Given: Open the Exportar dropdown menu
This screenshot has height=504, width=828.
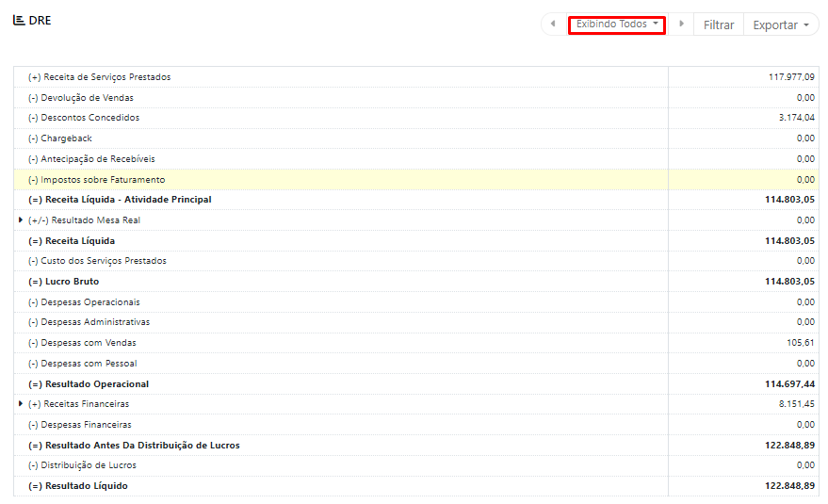Looking at the screenshot, I should [781, 24].
